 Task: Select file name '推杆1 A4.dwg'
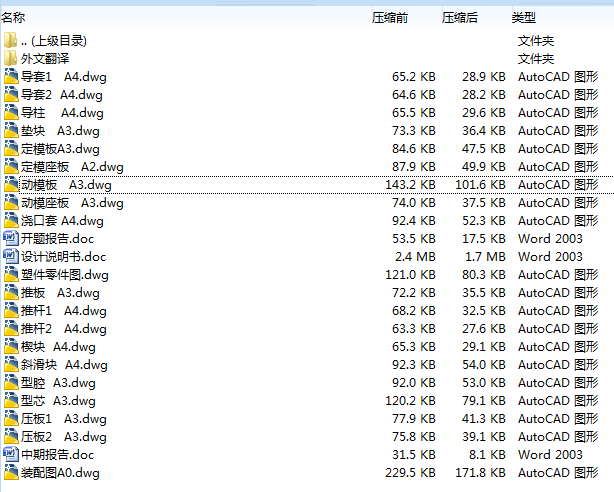coord(63,311)
